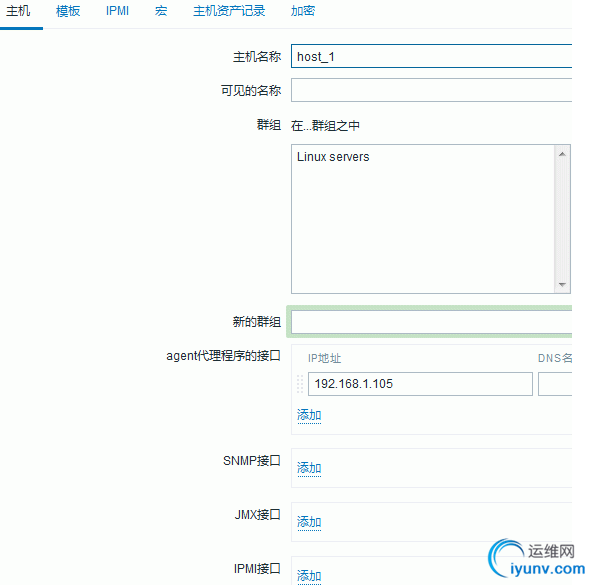The height and width of the screenshot is (585, 591).
Task: Open the IPMI tab
Action: [117, 11]
